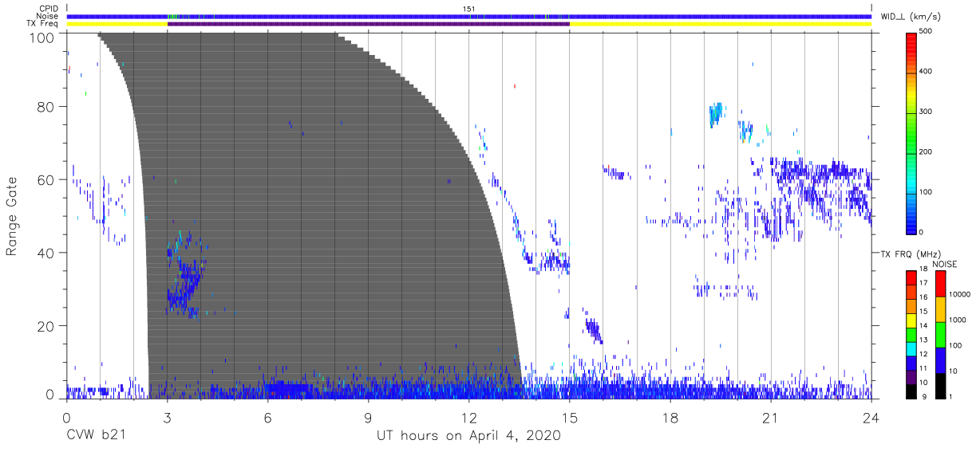Click the Range Gate y-axis title
Screen dimensions: 980x452
click(12, 215)
